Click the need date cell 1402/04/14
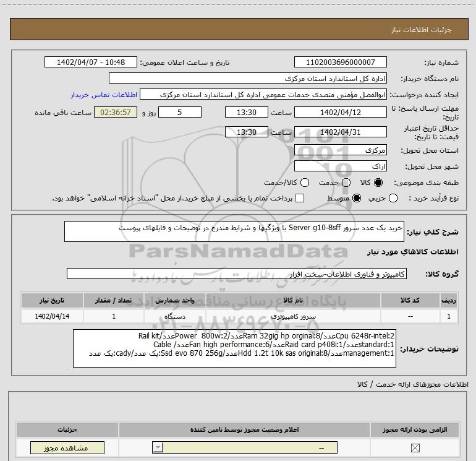This screenshot has height=461, width=476. [52, 316]
